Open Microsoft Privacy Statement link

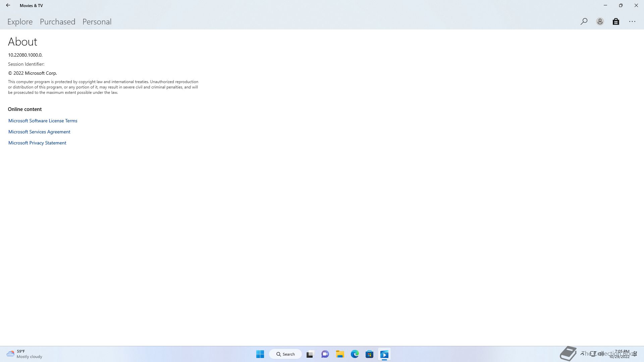[x=37, y=143]
